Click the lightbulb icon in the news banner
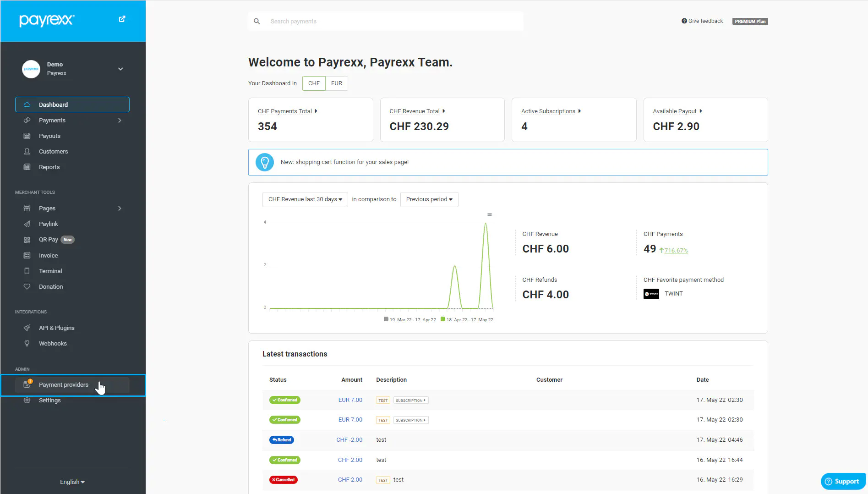This screenshot has width=868, height=494. pyautogui.click(x=264, y=162)
